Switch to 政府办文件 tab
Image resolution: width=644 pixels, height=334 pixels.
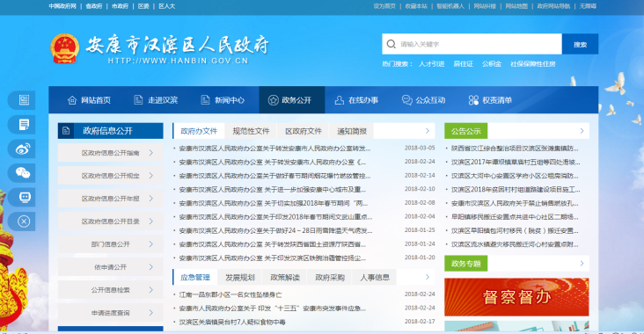199,131
